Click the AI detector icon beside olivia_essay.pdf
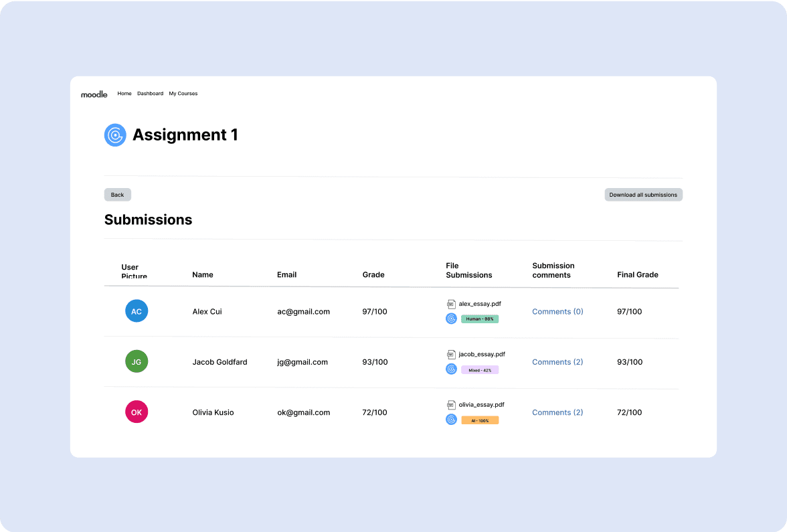 [451, 420]
